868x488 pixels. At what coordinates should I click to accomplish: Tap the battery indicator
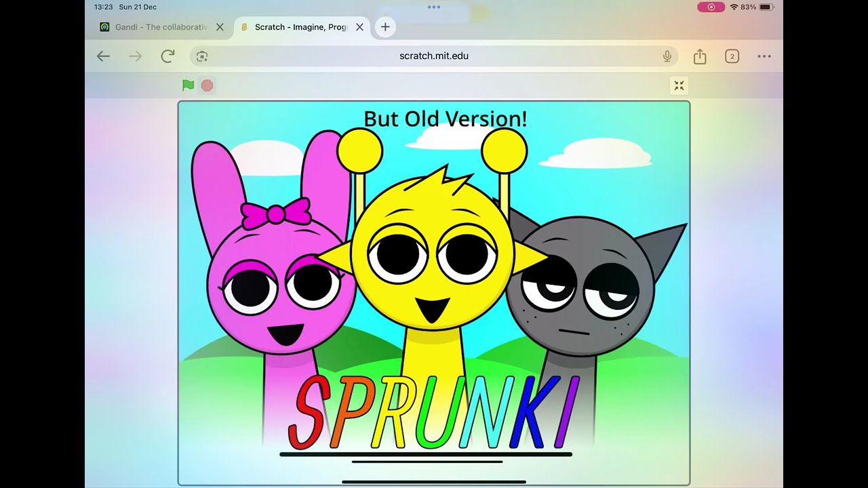click(x=766, y=7)
